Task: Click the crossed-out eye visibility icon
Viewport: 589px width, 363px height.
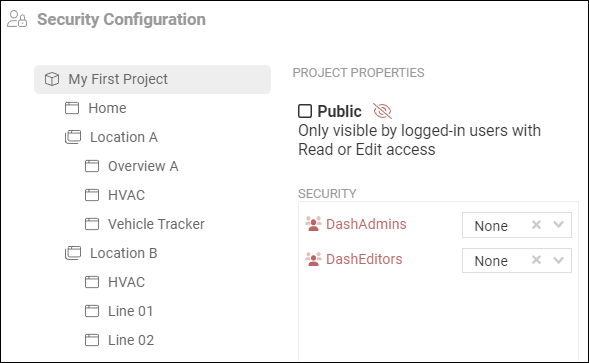Action: point(382,111)
